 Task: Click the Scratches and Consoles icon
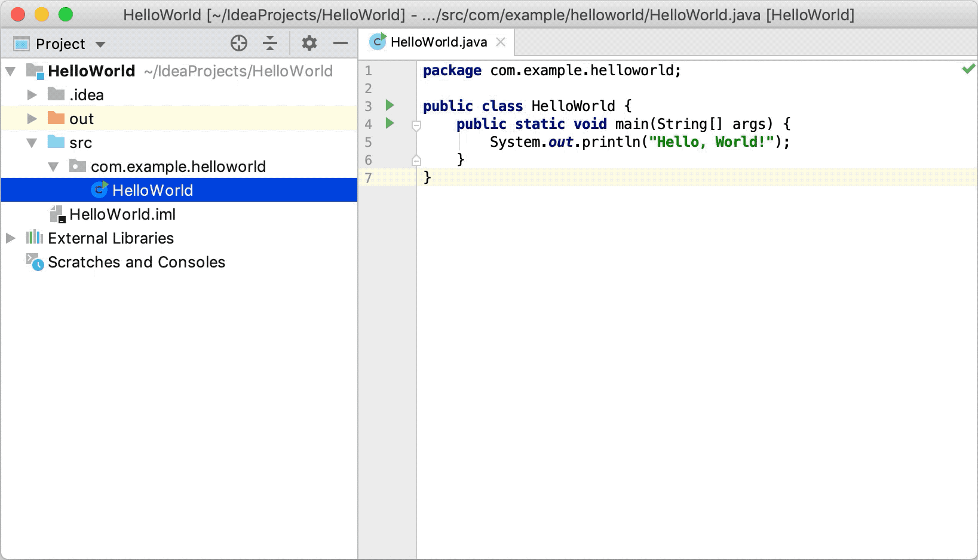tap(34, 261)
